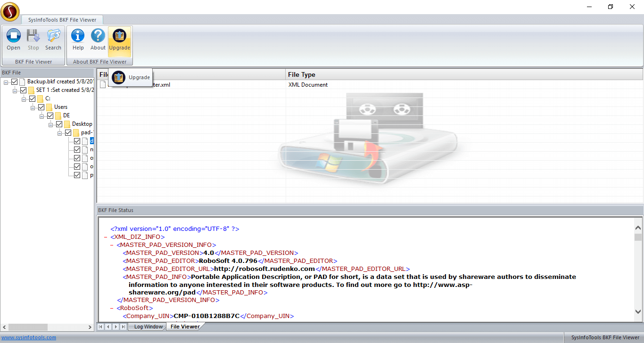Click the RoboSoft 4.0.796 editor value

point(228,261)
